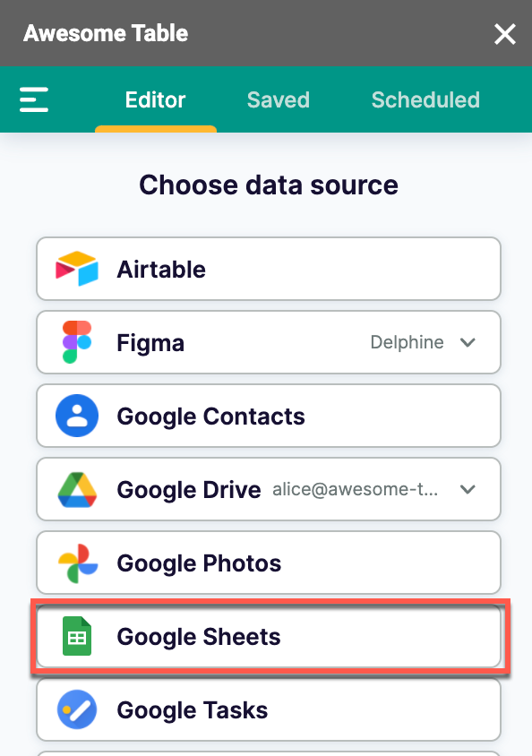The height and width of the screenshot is (756, 532).
Task: Click the Airtable logo icon
Action: [x=77, y=269]
